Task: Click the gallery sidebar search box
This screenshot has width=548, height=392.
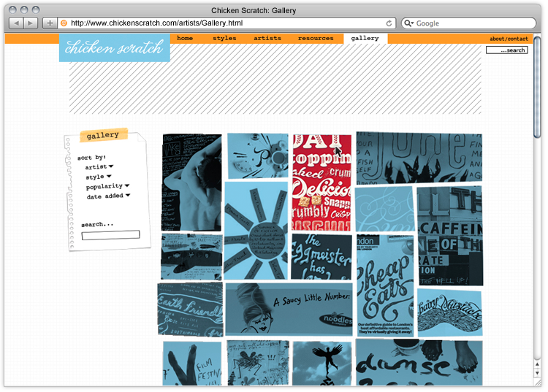Action: point(110,235)
